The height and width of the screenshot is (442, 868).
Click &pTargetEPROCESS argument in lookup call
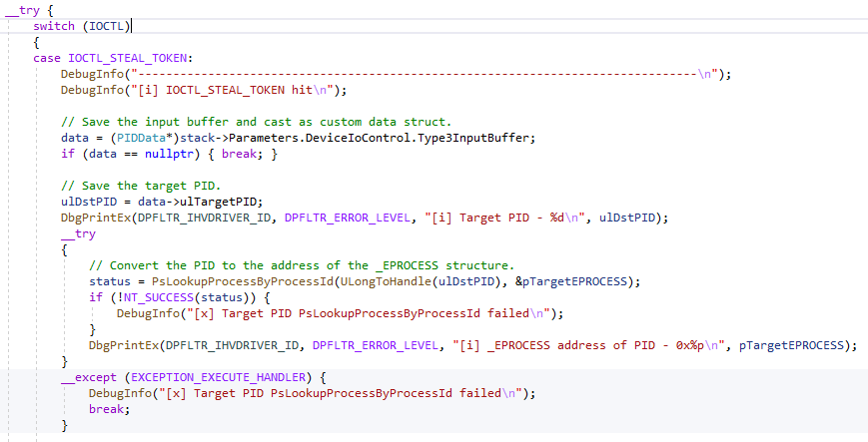tap(570, 281)
